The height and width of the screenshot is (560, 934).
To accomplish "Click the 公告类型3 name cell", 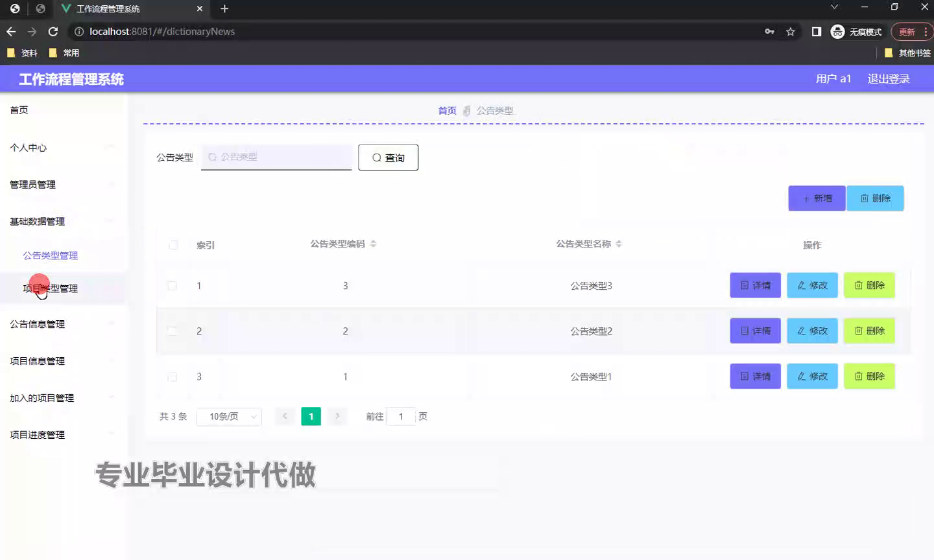I will tap(591, 285).
